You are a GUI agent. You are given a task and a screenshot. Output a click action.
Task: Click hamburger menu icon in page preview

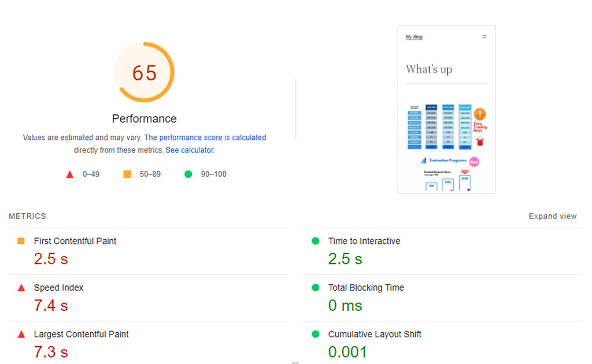click(484, 37)
